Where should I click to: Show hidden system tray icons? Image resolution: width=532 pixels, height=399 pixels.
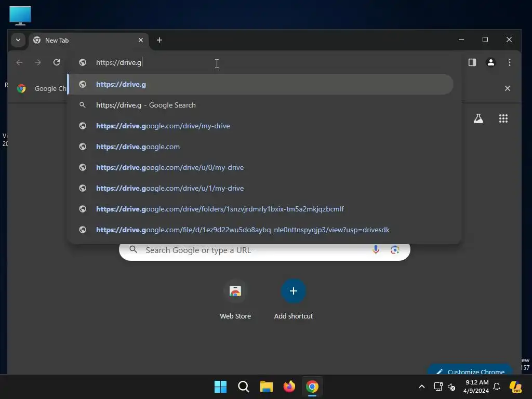pos(422,387)
